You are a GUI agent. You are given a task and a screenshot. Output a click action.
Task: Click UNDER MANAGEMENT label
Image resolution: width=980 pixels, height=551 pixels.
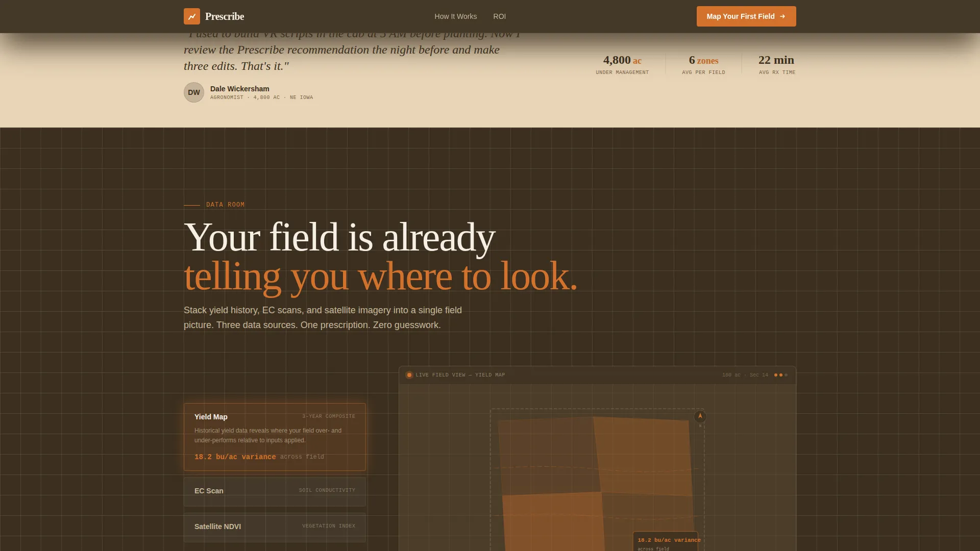[622, 72]
